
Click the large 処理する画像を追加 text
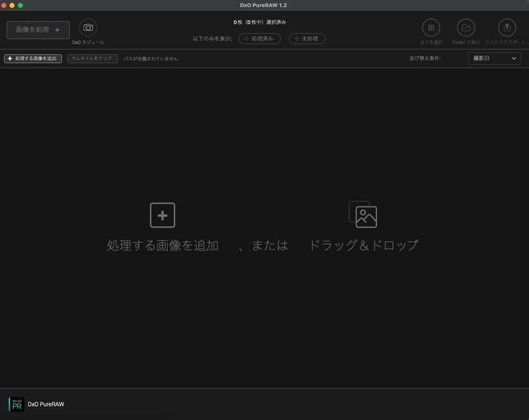(x=163, y=245)
